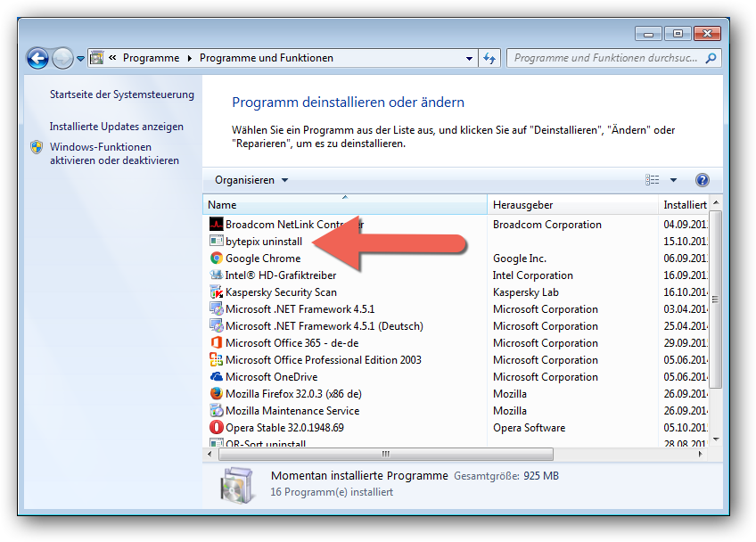
Task: Open recent pages dropdown next to forward arrow
Action: (80, 59)
